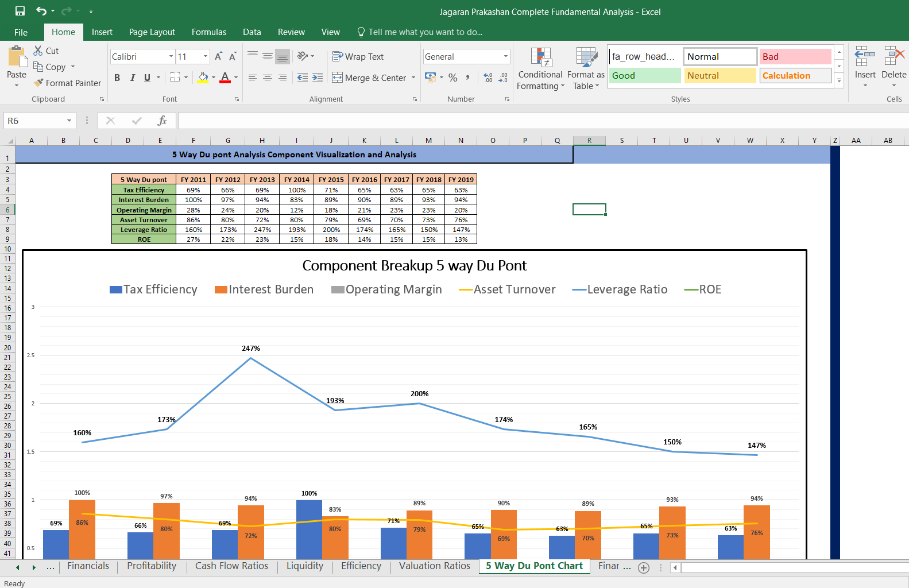The width and height of the screenshot is (909, 588).
Task: Select column header M
Action: (x=428, y=140)
